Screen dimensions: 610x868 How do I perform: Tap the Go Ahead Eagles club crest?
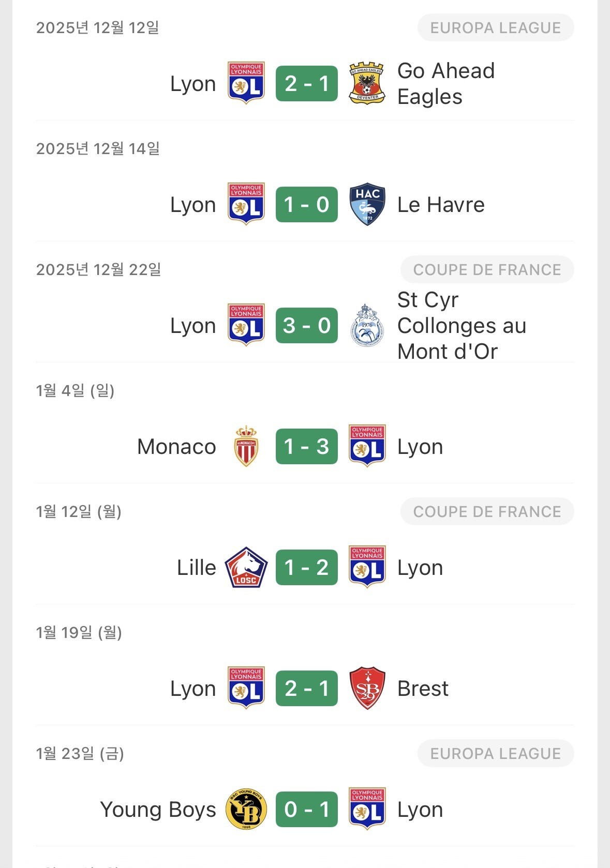coord(367,83)
